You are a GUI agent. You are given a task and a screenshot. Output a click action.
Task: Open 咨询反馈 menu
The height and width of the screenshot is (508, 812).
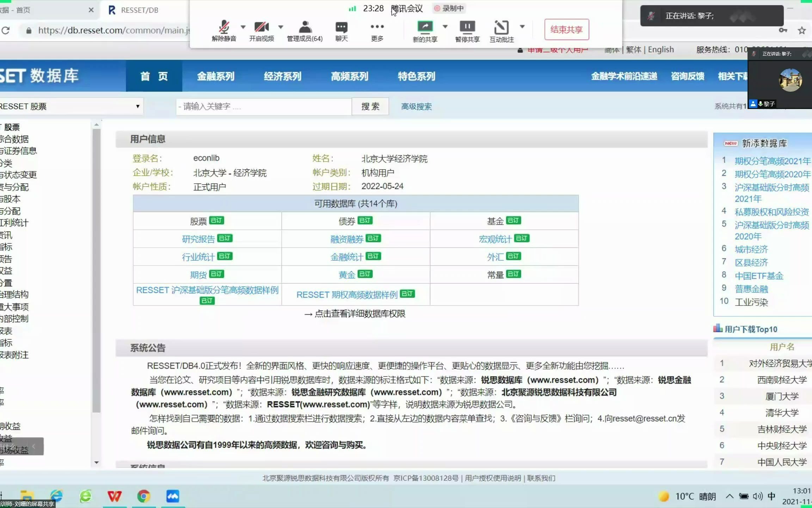pos(688,76)
